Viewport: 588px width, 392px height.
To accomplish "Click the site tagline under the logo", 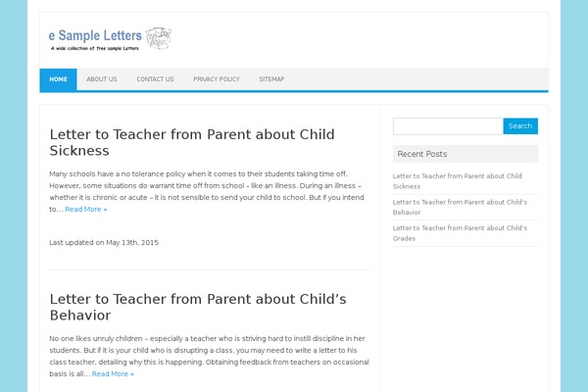I will (x=95, y=48).
